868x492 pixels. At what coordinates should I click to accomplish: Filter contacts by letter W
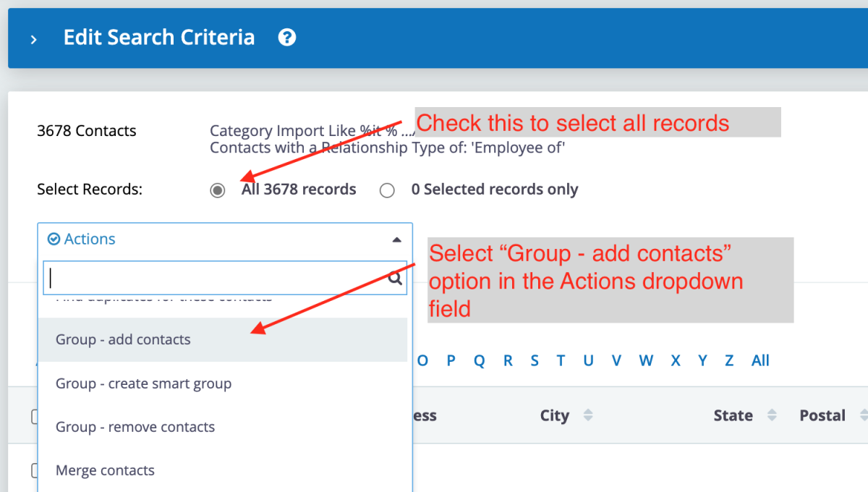[646, 360]
